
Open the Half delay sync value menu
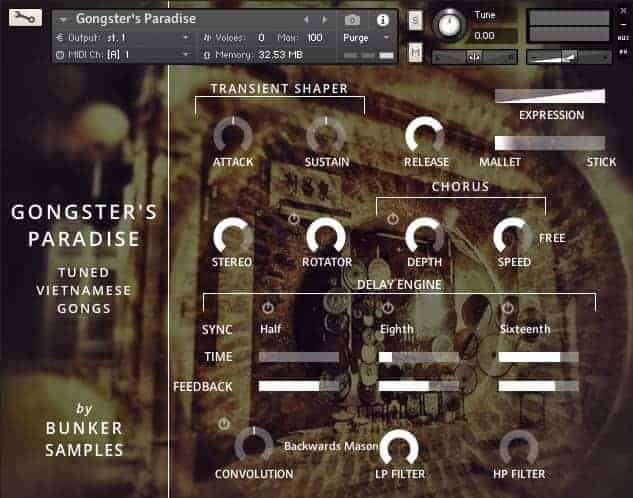click(x=270, y=329)
